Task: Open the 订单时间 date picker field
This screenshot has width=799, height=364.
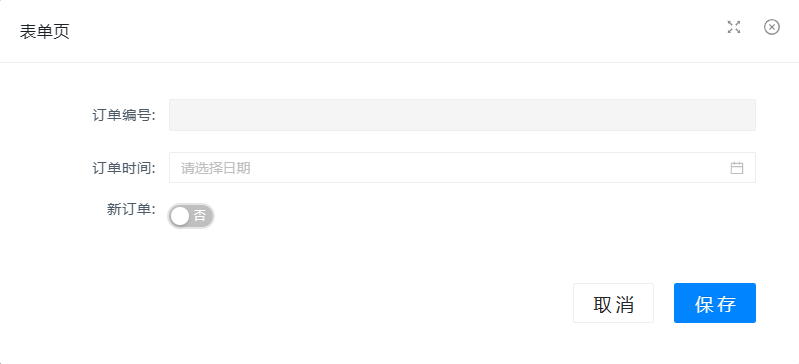Action: coord(462,167)
